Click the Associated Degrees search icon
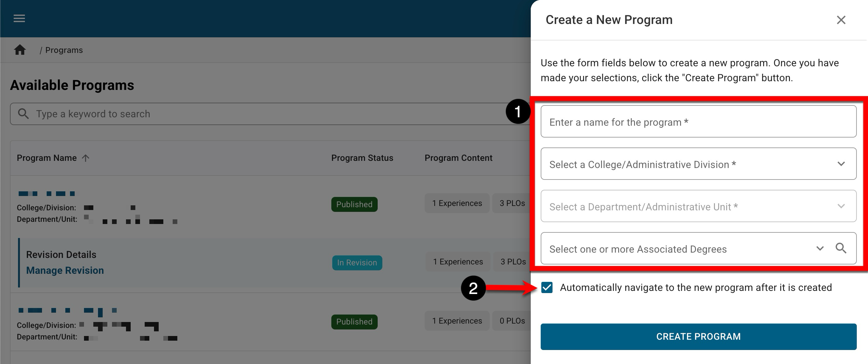Screen dimensions: 868x364 click(x=841, y=248)
